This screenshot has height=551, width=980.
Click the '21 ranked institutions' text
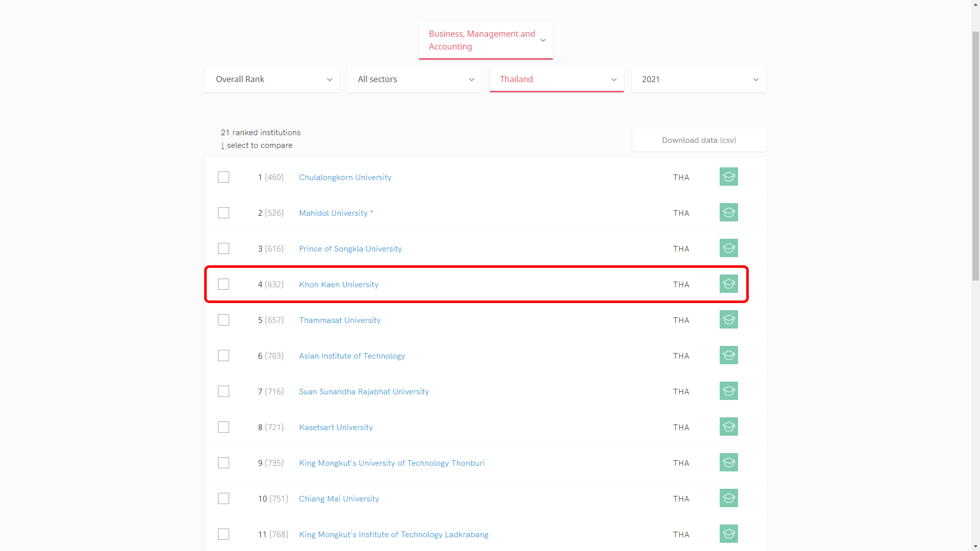(x=260, y=132)
